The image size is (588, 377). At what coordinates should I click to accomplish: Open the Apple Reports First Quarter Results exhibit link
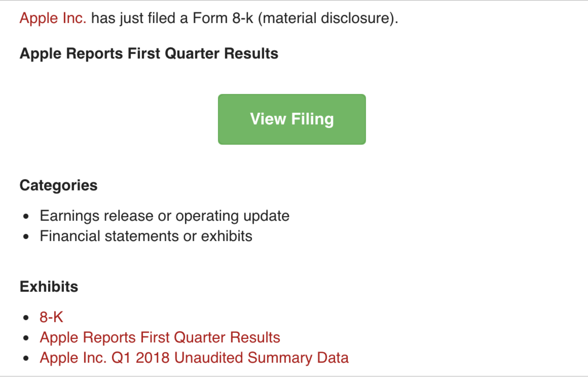click(160, 337)
